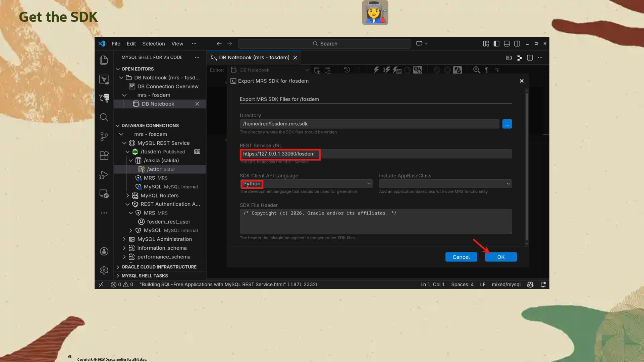Open the Manage gear icon
This screenshot has height=362, width=644.
pyautogui.click(x=104, y=270)
